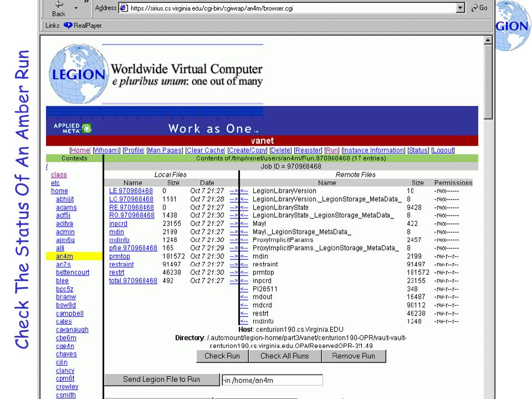Open local file RO.970968468
The image size is (532, 399).
pyautogui.click(x=132, y=216)
